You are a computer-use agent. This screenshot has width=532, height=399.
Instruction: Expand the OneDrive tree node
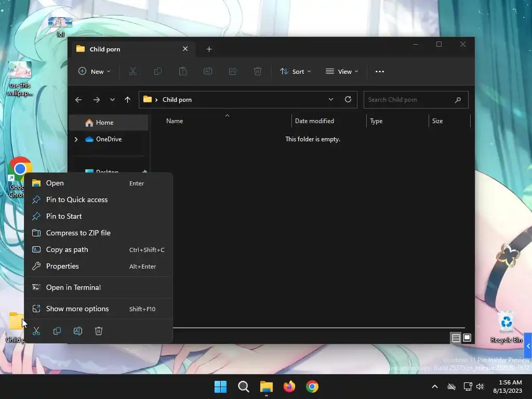[x=76, y=139]
